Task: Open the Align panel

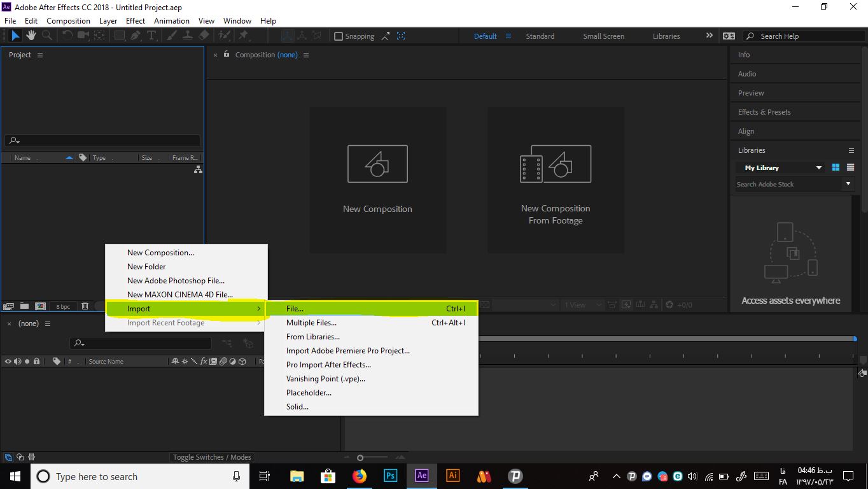Action: tap(746, 131)
